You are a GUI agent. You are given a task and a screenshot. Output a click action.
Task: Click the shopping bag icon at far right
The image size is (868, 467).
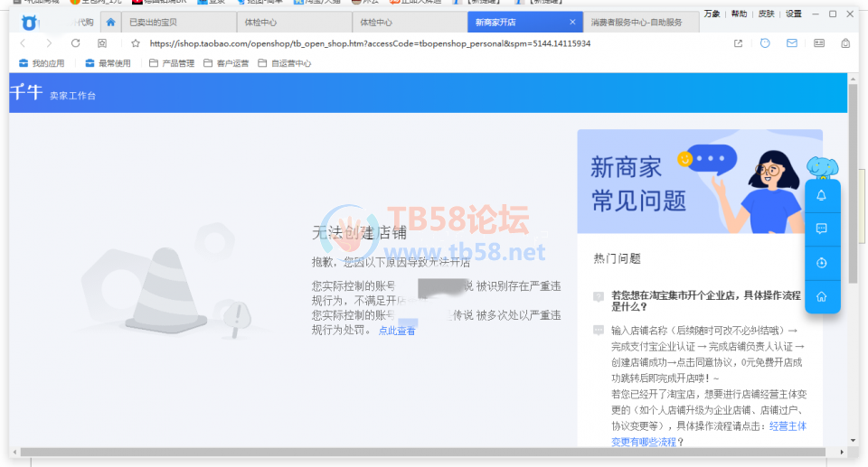[845, 43]
